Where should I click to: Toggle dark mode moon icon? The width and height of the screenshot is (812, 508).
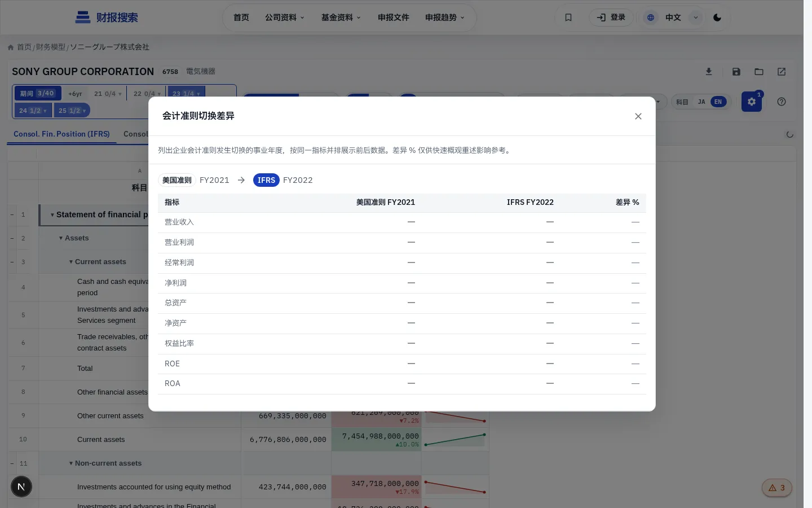717,17
